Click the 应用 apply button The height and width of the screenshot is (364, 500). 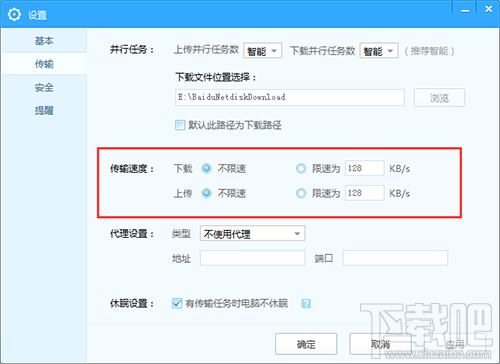point(455,344)
